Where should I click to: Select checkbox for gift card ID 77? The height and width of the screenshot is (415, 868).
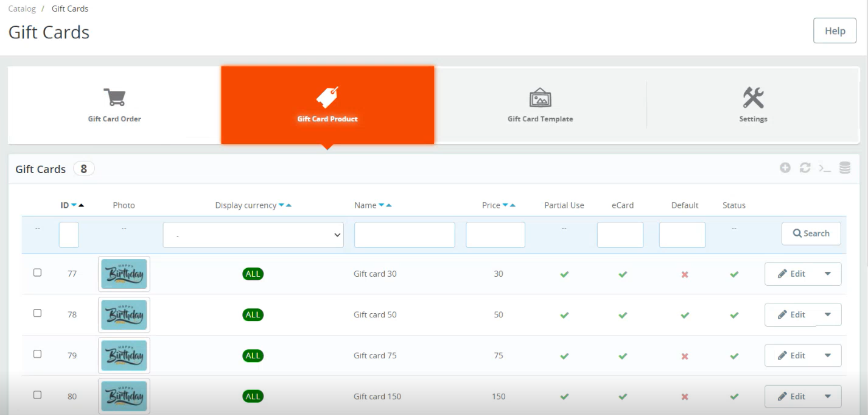(x=37, y=272)
